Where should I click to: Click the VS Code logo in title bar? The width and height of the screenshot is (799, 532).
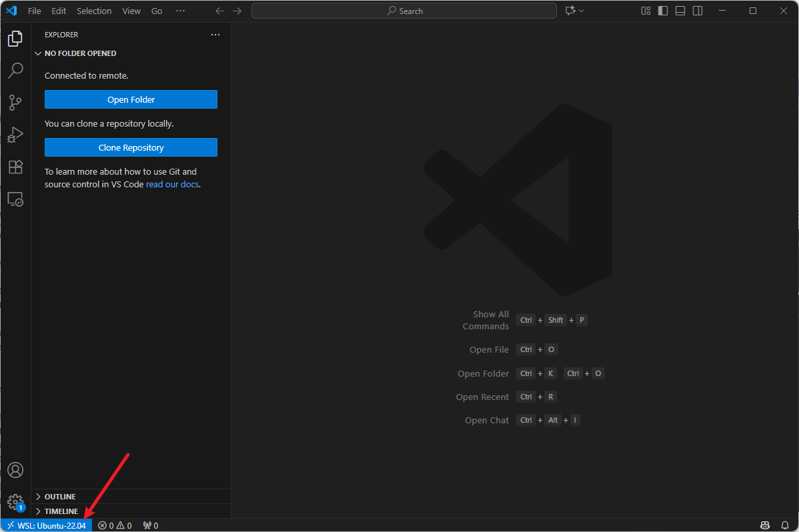pos(12,11)
